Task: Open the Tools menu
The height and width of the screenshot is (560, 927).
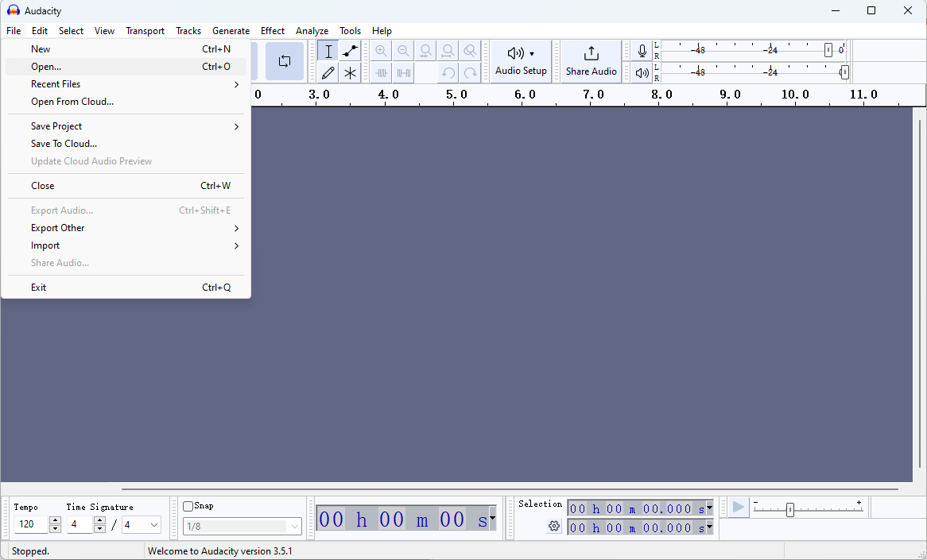Action: click(350, 31)
